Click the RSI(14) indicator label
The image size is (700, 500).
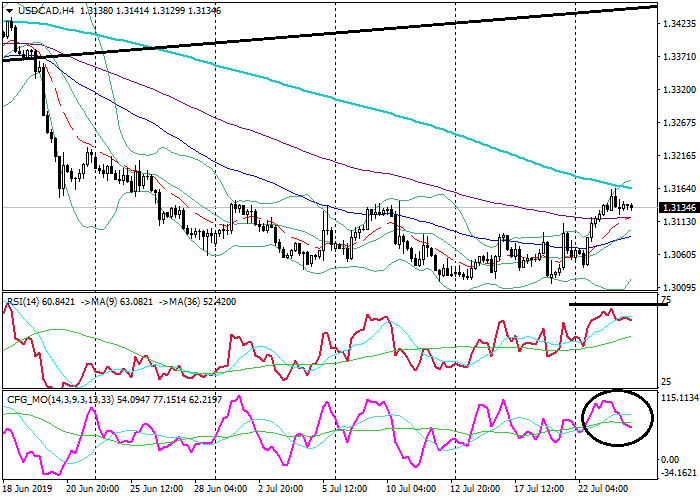click(x=26, y=299)
